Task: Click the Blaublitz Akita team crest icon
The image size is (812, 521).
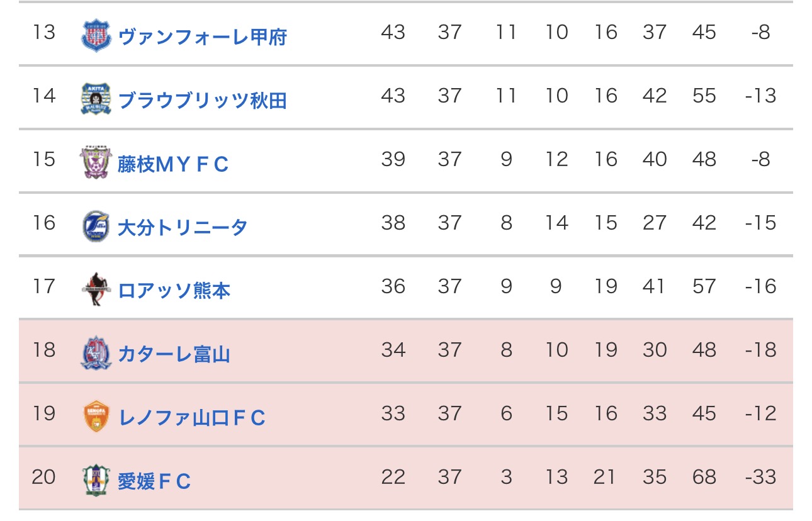Action: tap(96, 99)
